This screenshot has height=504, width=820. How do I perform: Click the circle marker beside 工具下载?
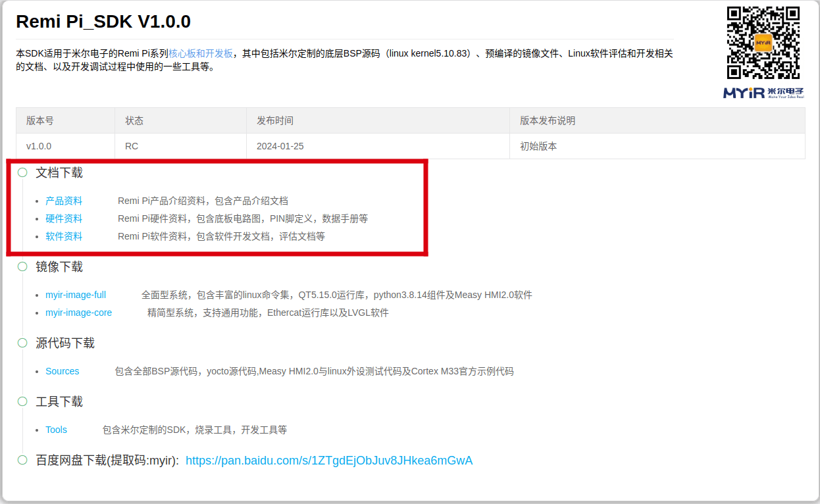point(22,401)
